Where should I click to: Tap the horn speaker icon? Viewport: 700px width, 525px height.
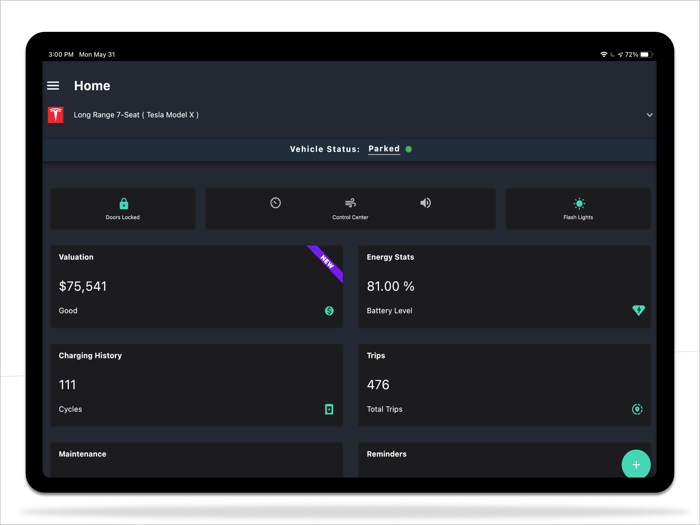(425, 203)
